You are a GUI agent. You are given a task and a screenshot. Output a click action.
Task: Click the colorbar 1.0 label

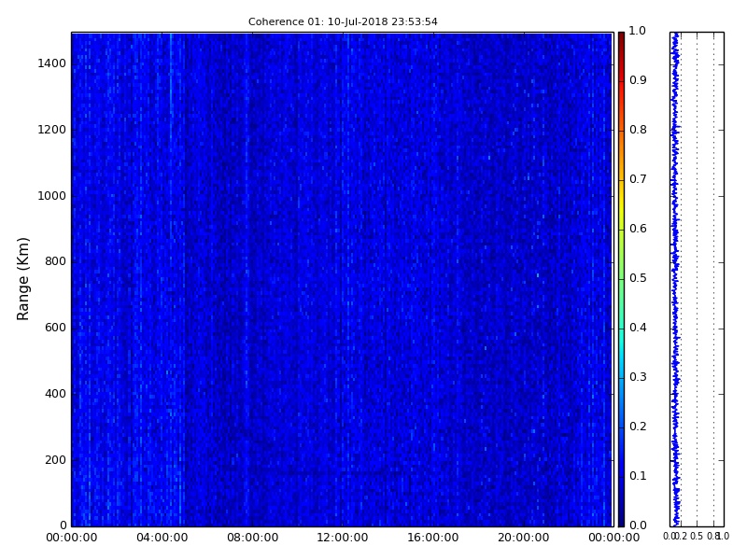(638, 31)
